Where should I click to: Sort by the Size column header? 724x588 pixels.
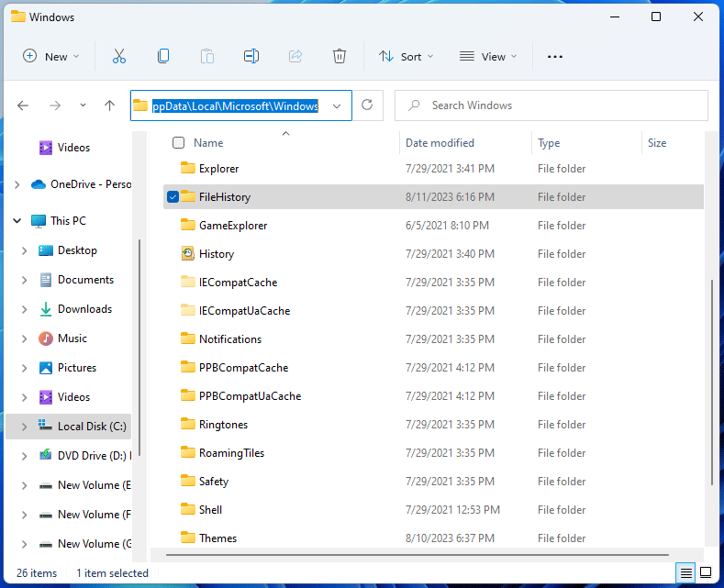pyautogui.click(x=657, y=143)
